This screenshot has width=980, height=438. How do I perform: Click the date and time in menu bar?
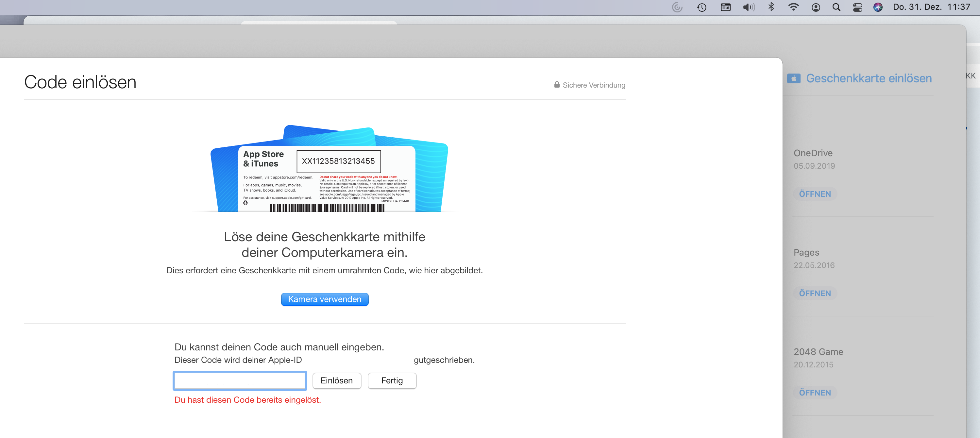931,7
